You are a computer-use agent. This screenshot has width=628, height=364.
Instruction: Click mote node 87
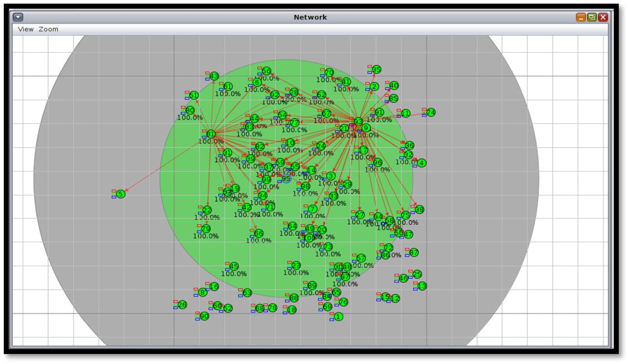point(414,253)
